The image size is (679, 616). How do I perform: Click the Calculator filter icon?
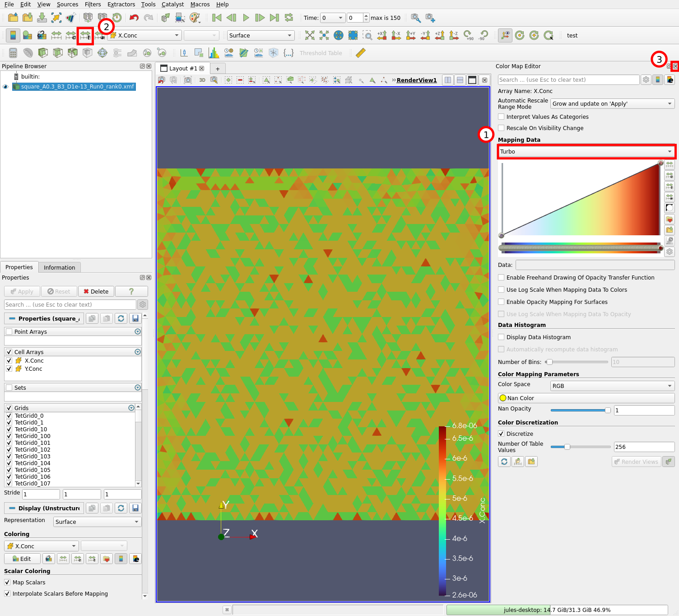(13, 53)
